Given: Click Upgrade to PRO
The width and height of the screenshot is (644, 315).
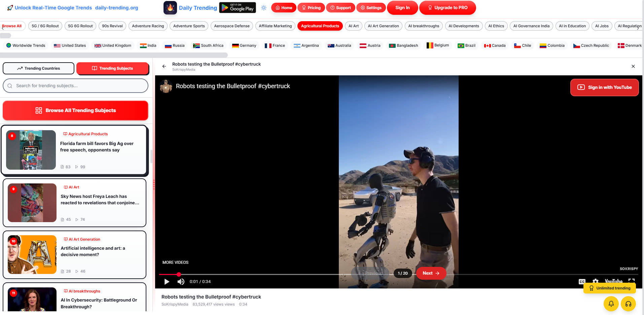Looking at the screenshot, I should tap(448, 8).
